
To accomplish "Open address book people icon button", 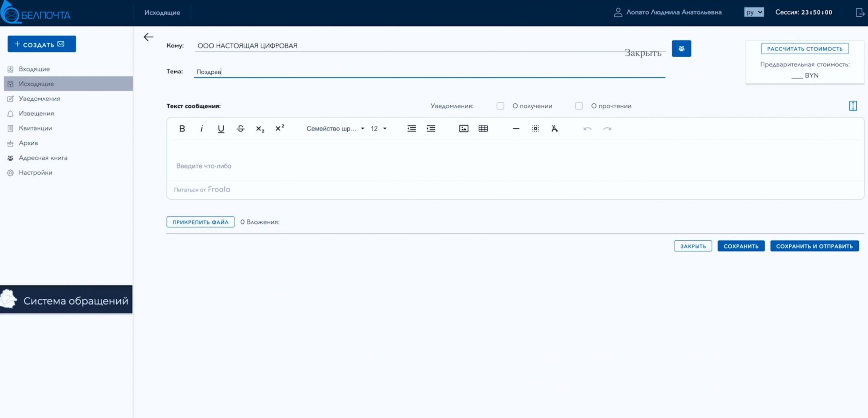I will click(681, 49).
